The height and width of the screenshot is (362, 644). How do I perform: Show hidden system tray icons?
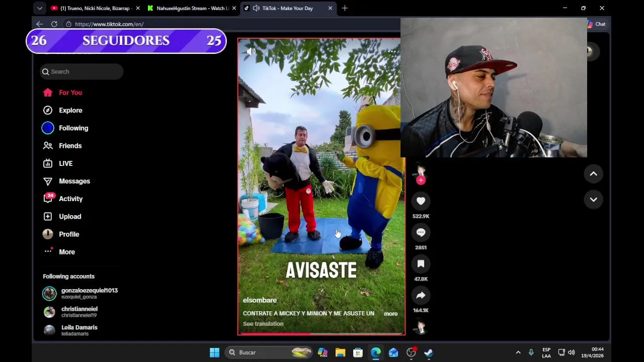[518, 352]
